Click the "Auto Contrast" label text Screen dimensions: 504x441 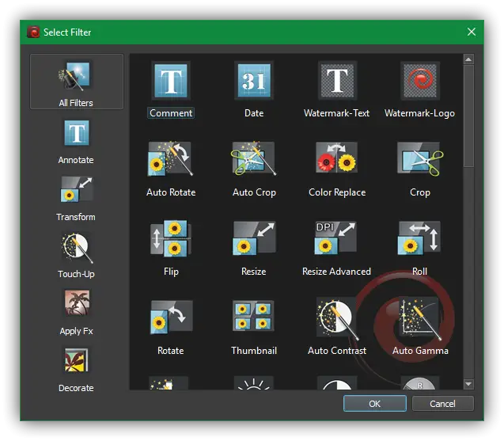(337, 350)
